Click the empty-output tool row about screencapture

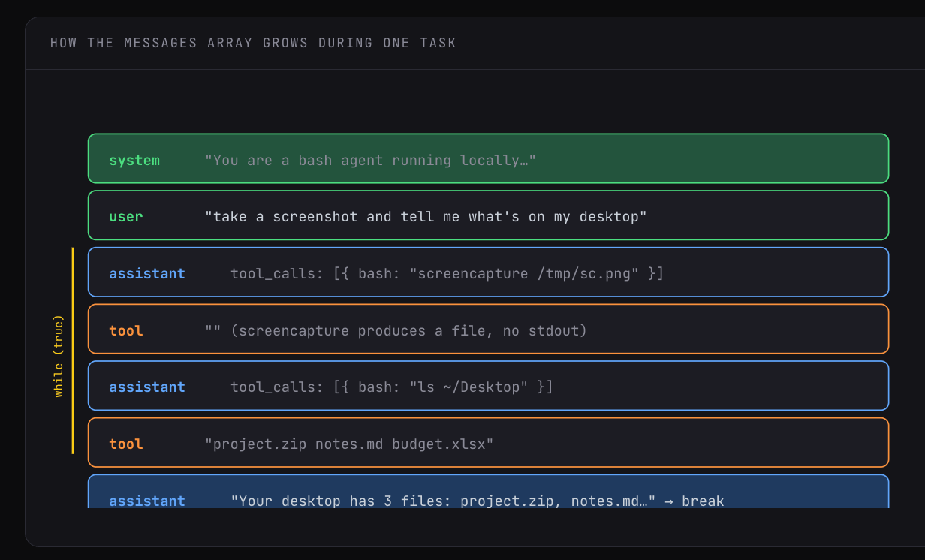(x=488, y=329)
